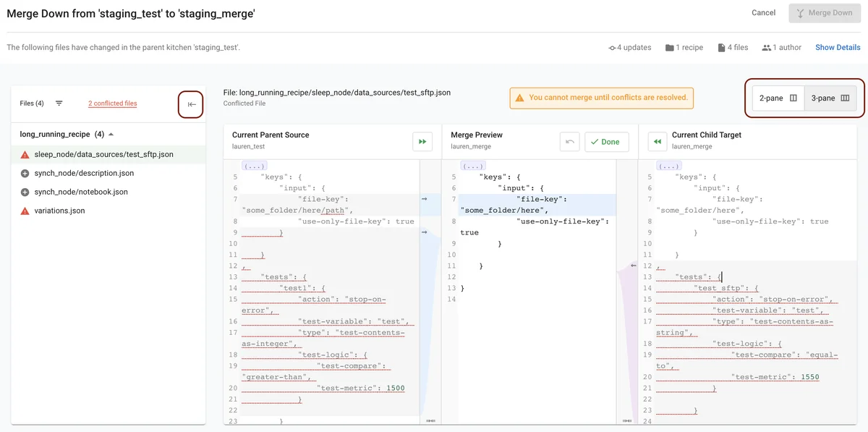This screenshot has height=432, width=868.
Task: Open the file filter icon
Action: point(59,103)
